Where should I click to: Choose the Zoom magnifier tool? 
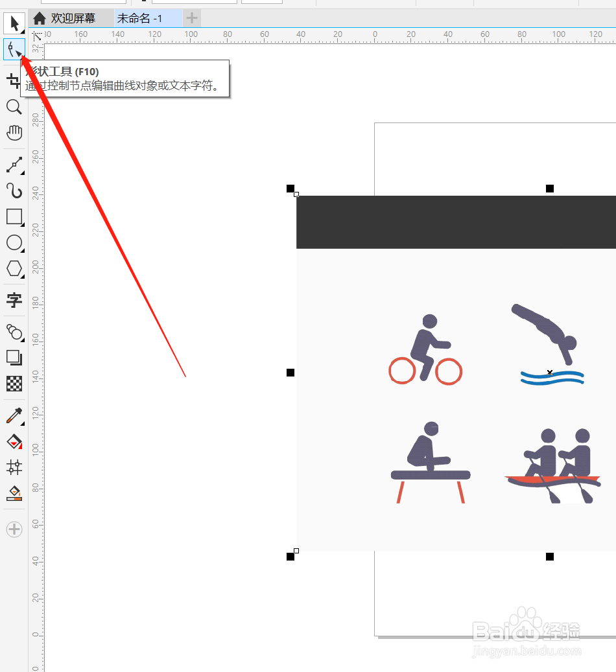tap(14, 107)
